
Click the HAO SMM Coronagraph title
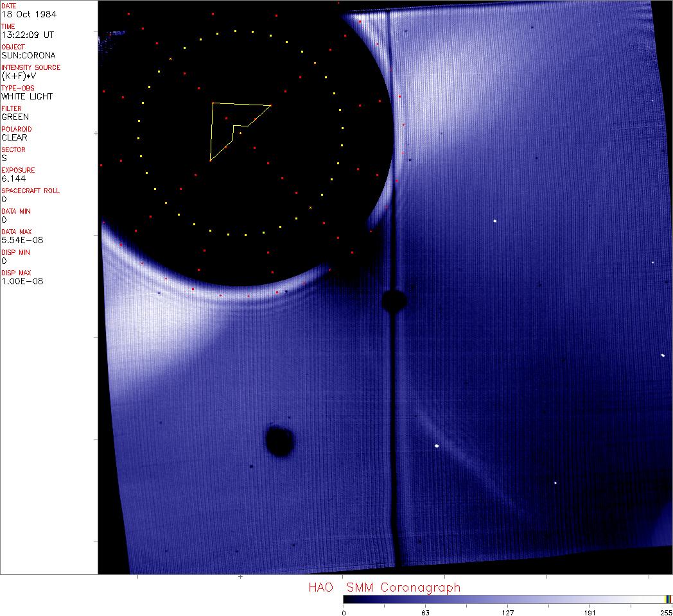point(384,587)
